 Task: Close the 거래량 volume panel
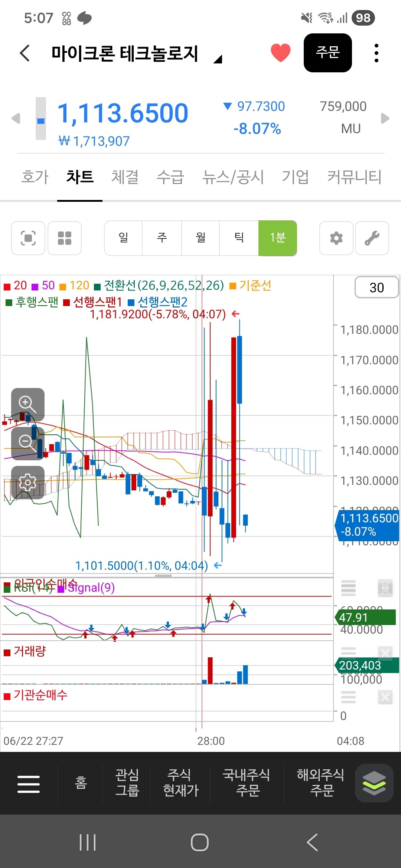coord(385,653)
